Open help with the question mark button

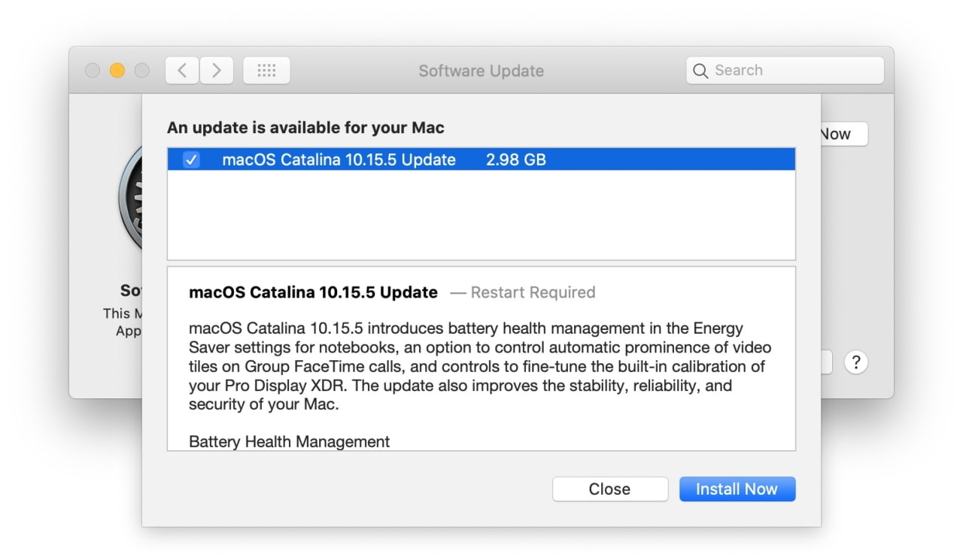855,362
